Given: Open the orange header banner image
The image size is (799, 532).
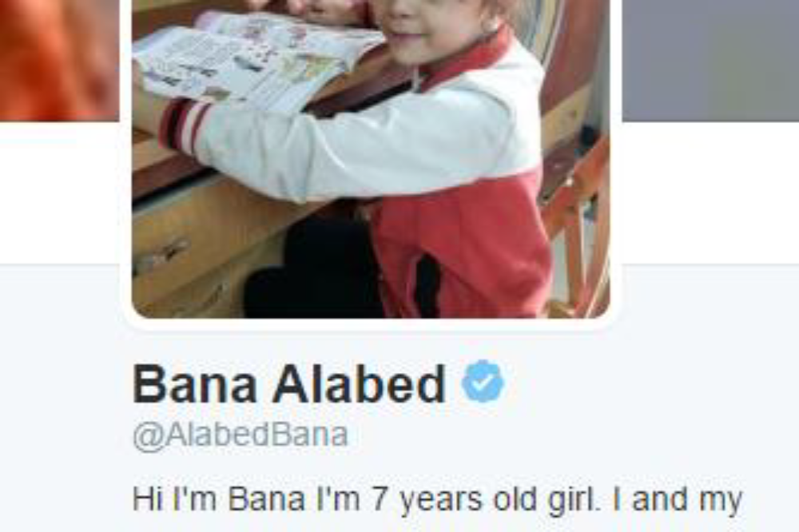Looking at the screenshot, I should pos(60,60).
